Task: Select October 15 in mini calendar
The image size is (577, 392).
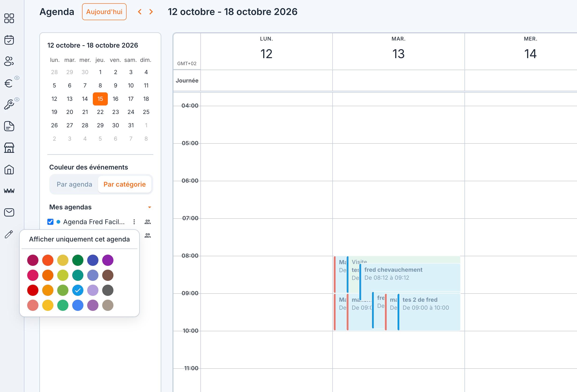Action: tap(100, 99)
